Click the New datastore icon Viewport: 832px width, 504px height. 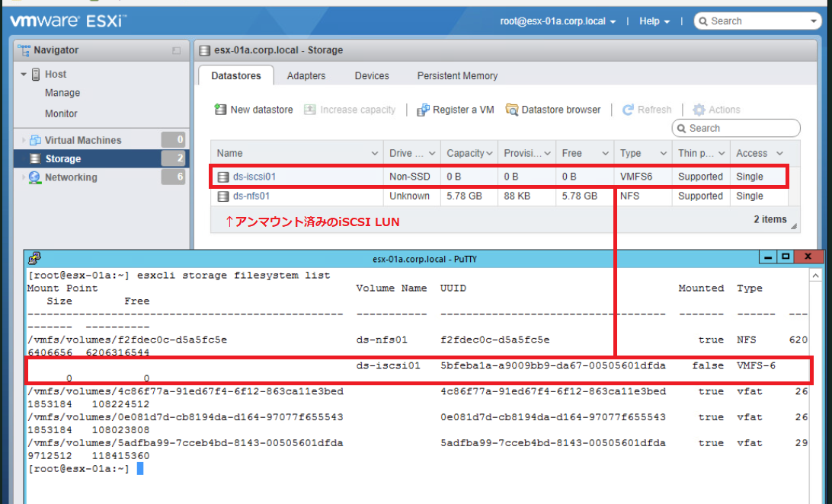[x=220, y=110]
